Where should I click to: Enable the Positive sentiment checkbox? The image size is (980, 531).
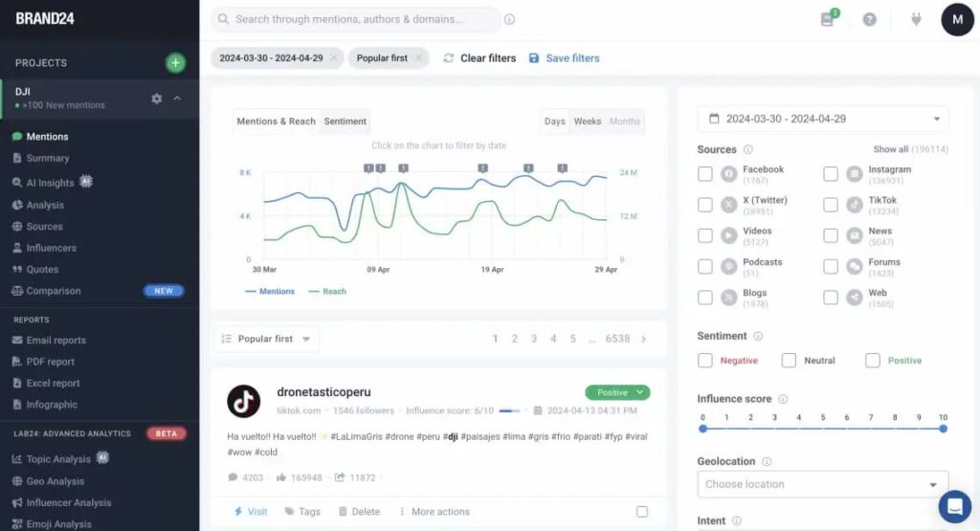pyautogui.click(x=873, y=361)
